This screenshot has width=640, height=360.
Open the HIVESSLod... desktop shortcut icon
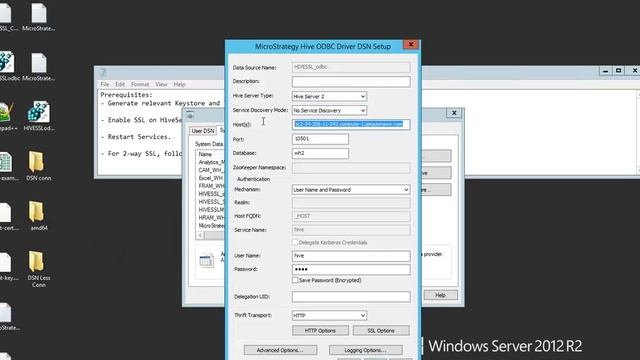(x=39, y=116)
